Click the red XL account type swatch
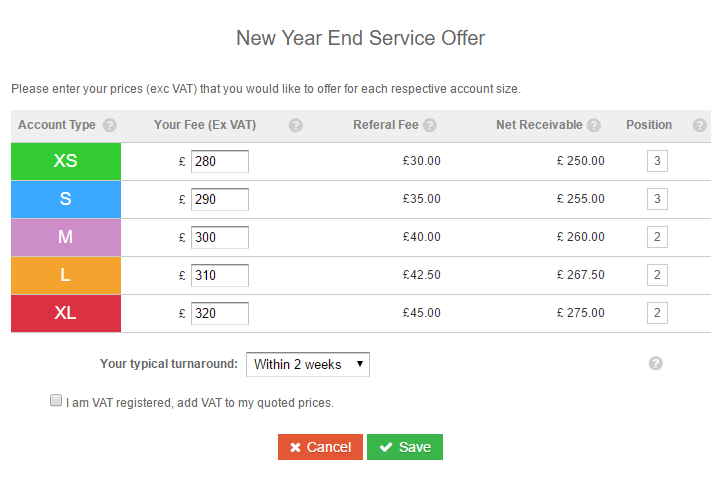The image size is (713, 479). [66, 313]
